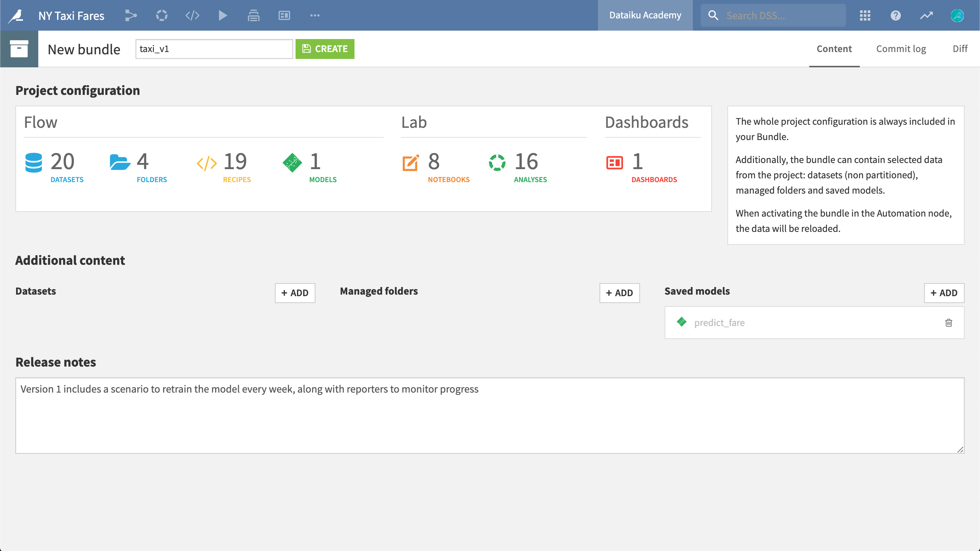Click the 16 analyses count

(526, 161)
